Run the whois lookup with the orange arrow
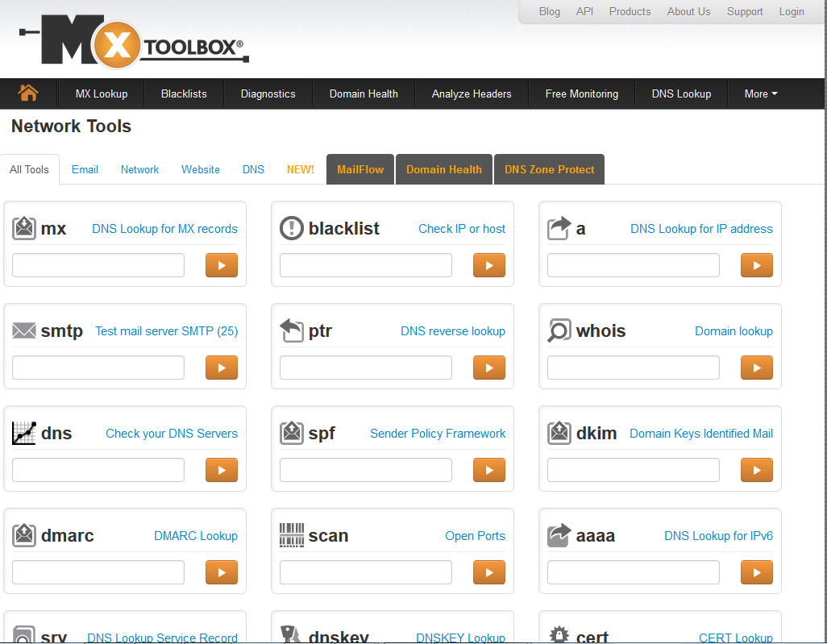Screen dimensions: 827x644 tap(756, 368)
